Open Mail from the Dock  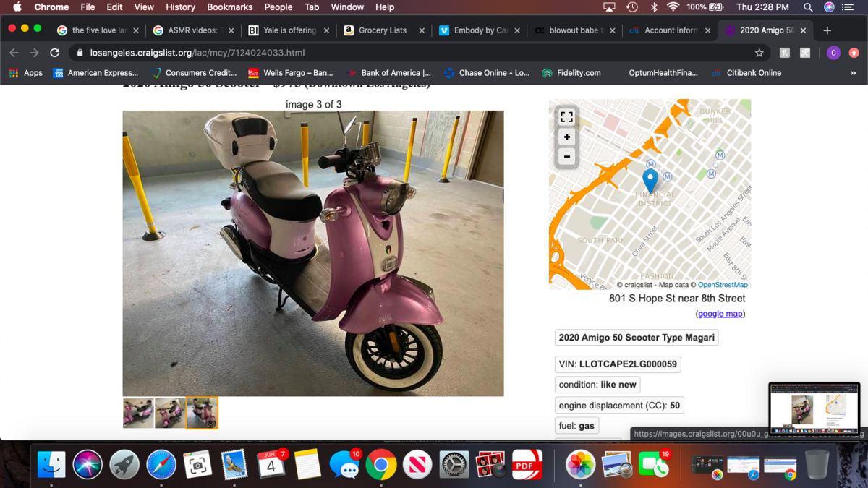[x=234, y=465]
